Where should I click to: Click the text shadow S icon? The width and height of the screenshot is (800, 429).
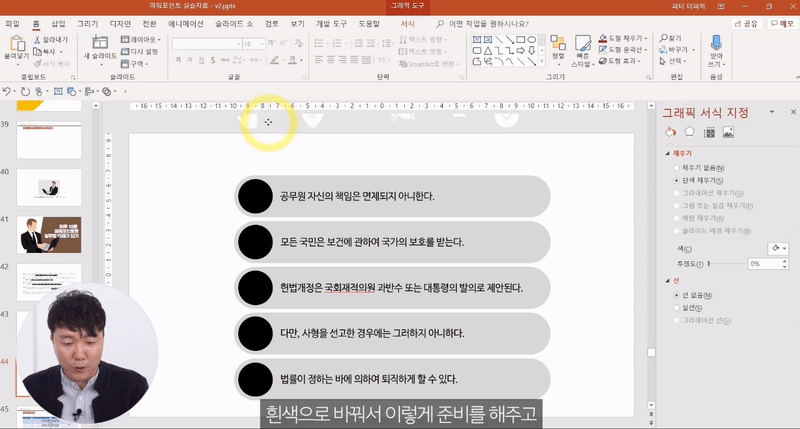coord(213,60)
